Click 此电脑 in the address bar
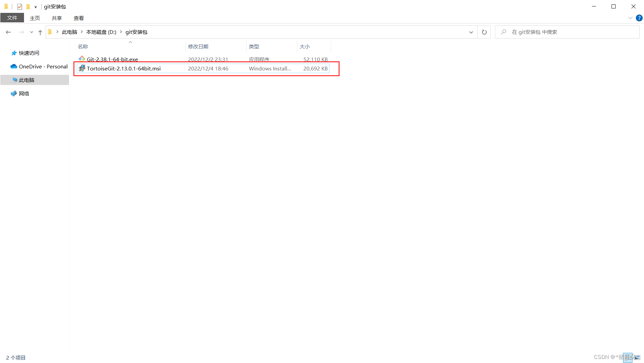This screenshot has height=363, width=644. pyautogui.click(x=70, y=32)
